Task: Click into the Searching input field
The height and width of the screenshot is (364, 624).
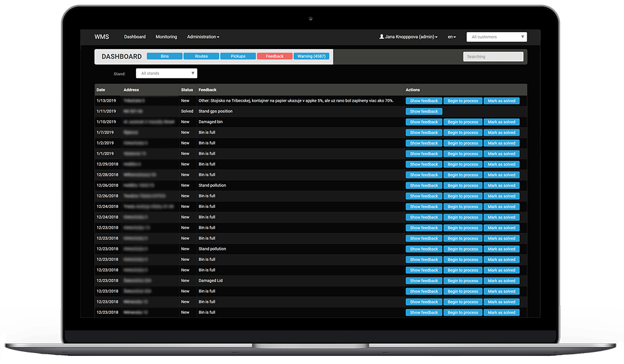Action: (x=493, y=56)
